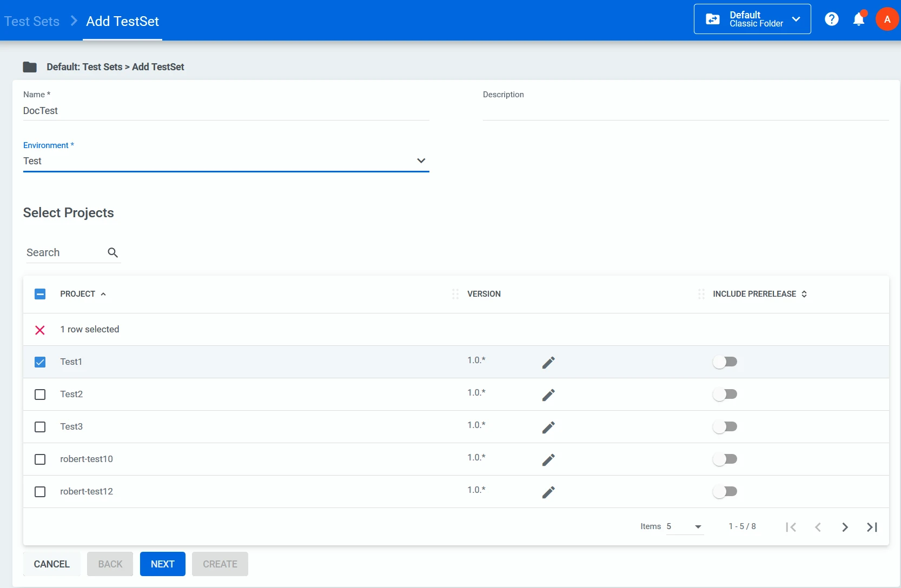
Task: Click the folder icon beside Default breadcrumb
Action: coord(30,67)
